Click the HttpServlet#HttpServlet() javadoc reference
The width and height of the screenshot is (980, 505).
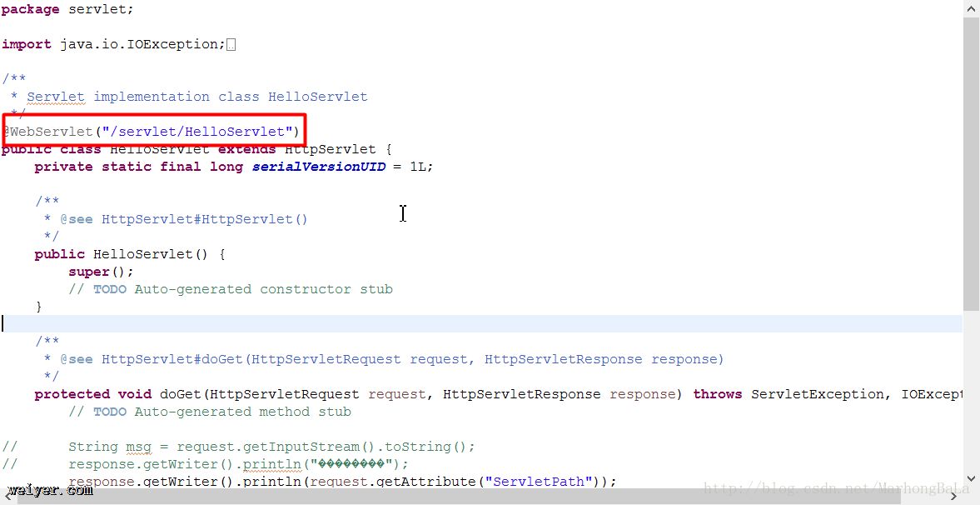pos(204,219)
